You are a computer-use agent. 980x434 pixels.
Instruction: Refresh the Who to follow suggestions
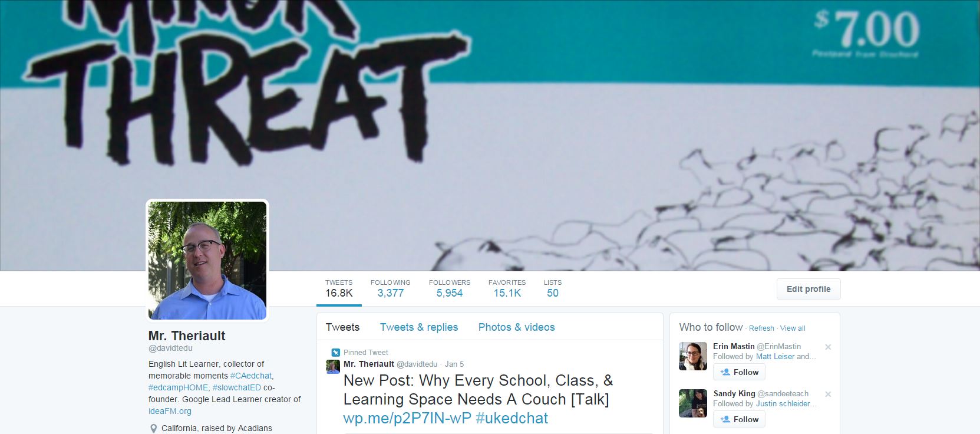(761, 328)
